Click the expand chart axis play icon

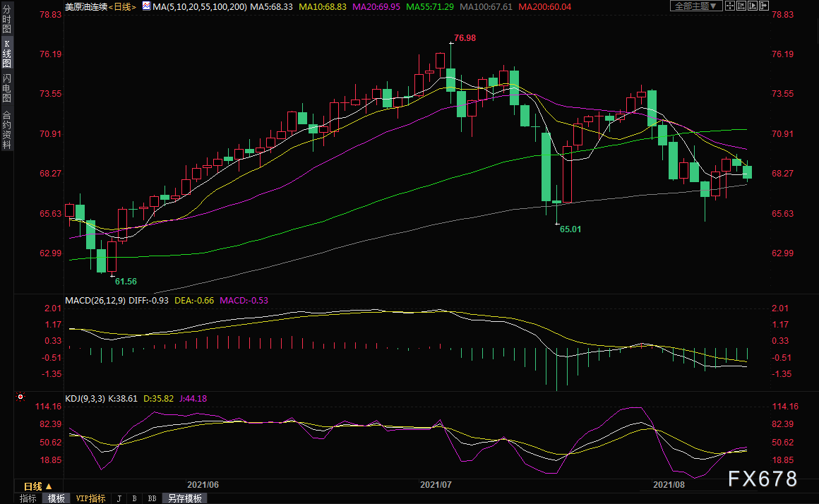click(753, 6)
